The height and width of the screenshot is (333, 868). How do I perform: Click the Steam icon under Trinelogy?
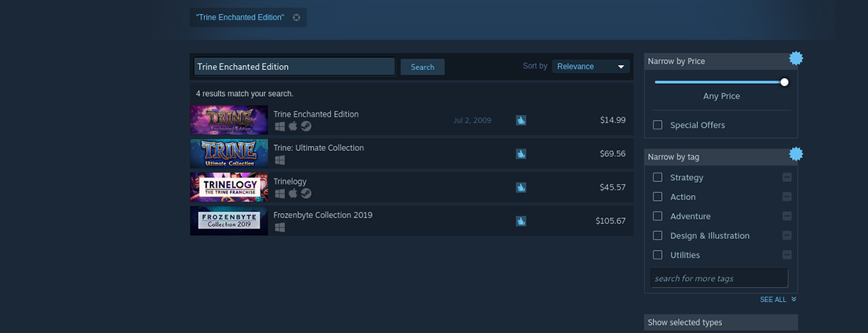tap(307, 193)
